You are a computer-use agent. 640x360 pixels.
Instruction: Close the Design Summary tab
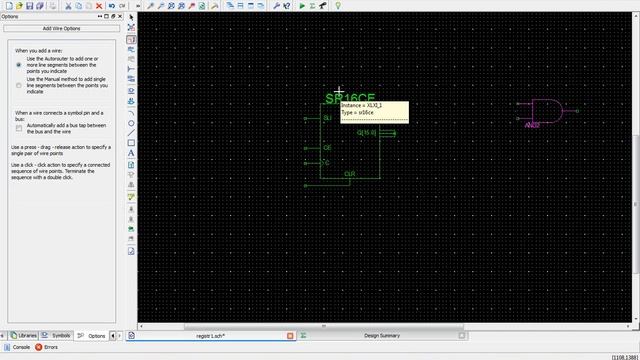coord(462,336)
